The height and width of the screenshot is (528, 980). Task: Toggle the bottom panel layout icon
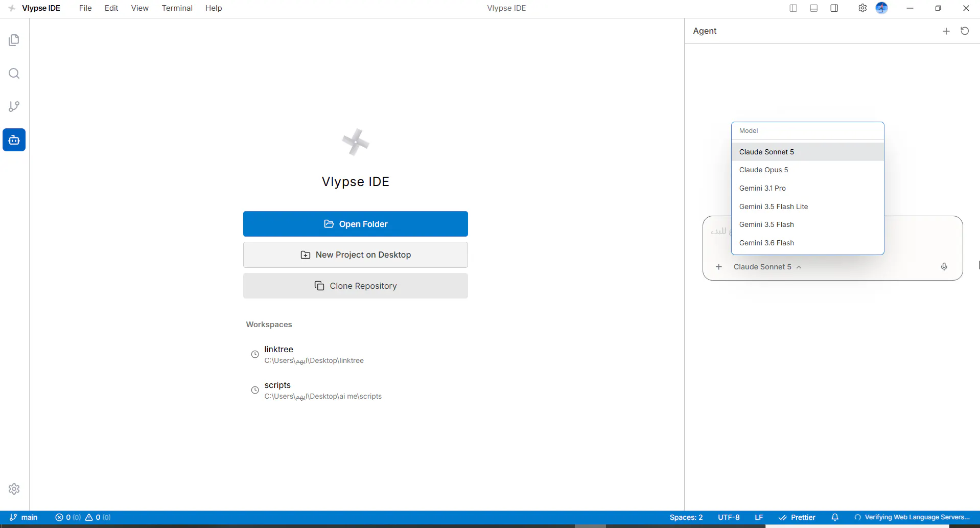[x=814, y=8]
